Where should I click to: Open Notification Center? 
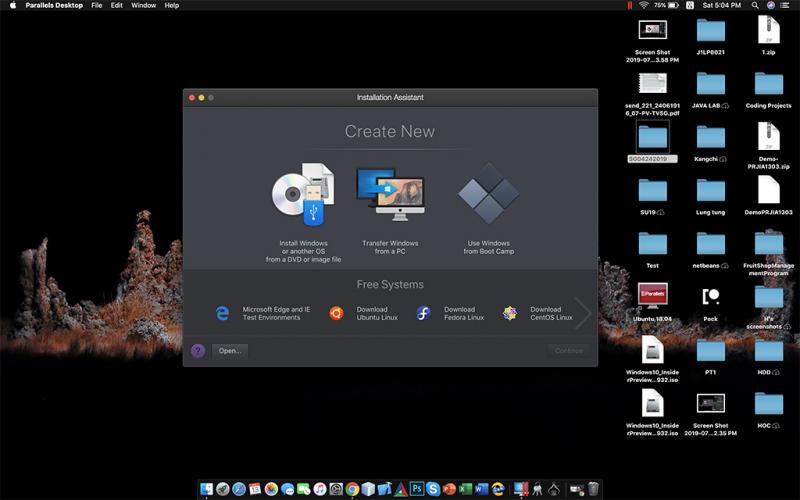[786, 5]
